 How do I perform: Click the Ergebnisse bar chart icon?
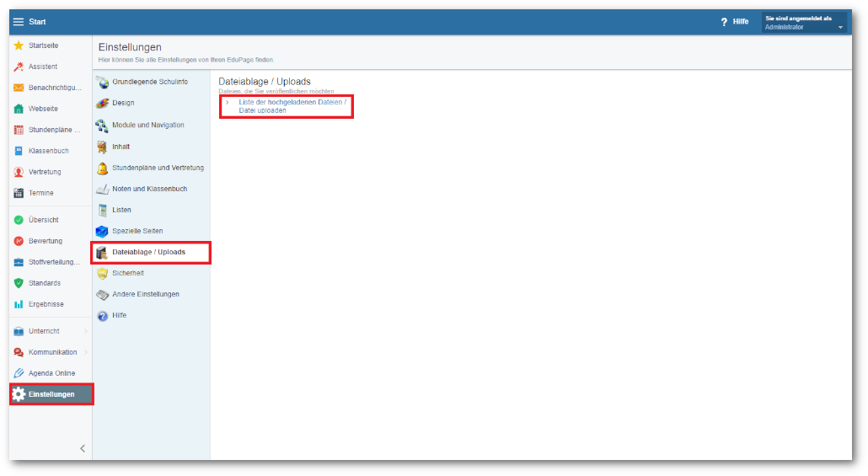coord(19,304)
